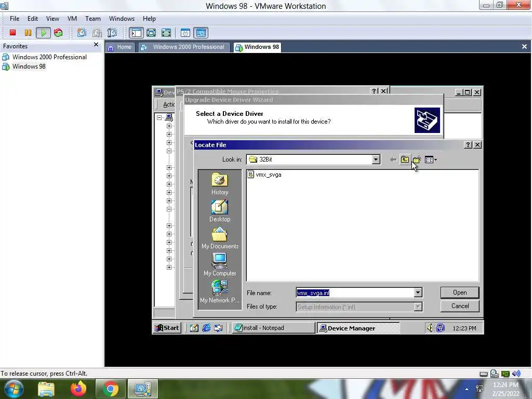Image resolution: width=532 pixels, height=399 pixels.
Task: Click Show Desktop quick launch icon
Action: (194, 328)
